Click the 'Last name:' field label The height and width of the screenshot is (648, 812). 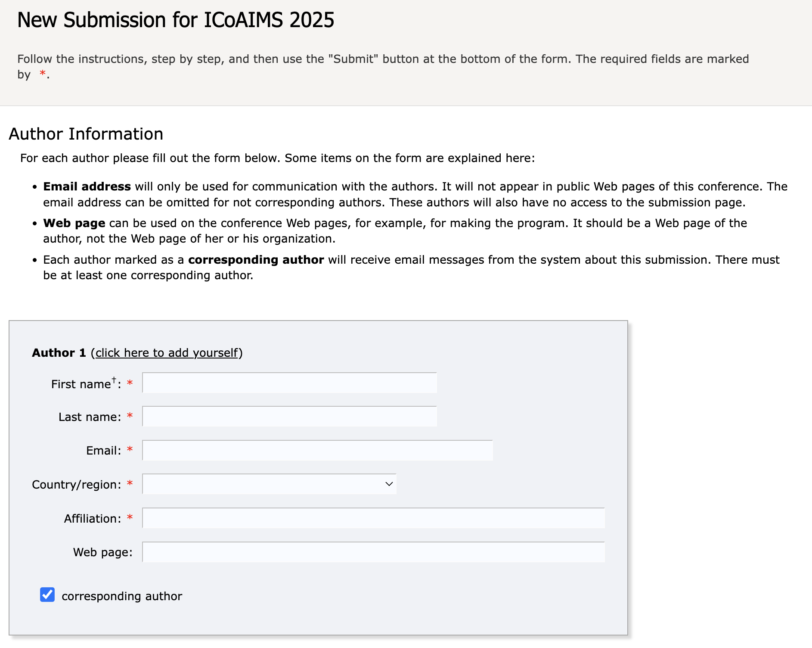tap(90, 417)
